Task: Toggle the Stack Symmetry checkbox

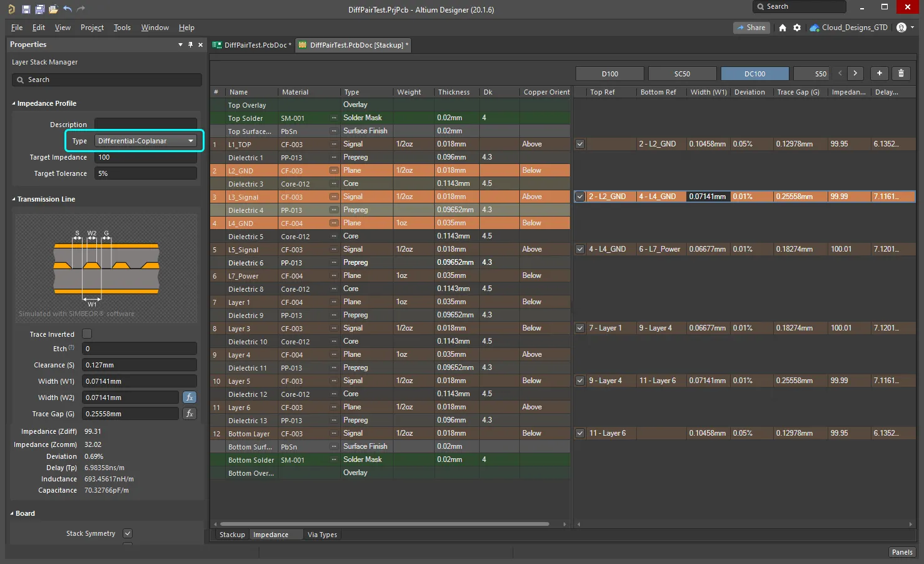Action: [128, 533]
